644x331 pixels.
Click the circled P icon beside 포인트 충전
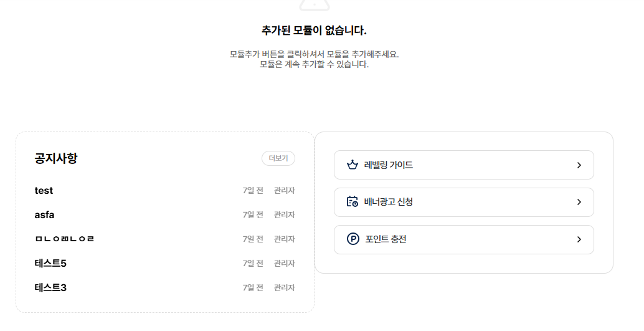click(353, 239)
